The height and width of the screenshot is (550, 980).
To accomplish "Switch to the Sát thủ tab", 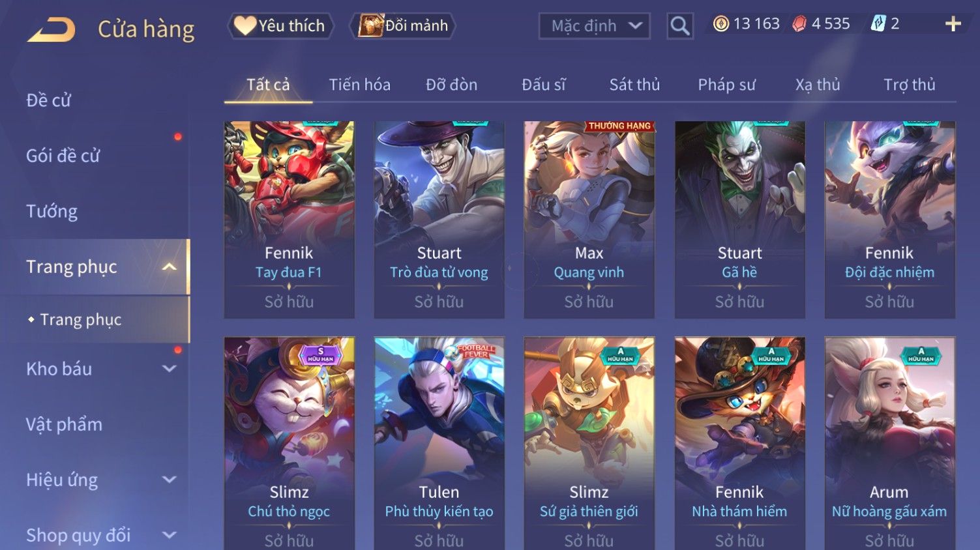I will point(634,85).
